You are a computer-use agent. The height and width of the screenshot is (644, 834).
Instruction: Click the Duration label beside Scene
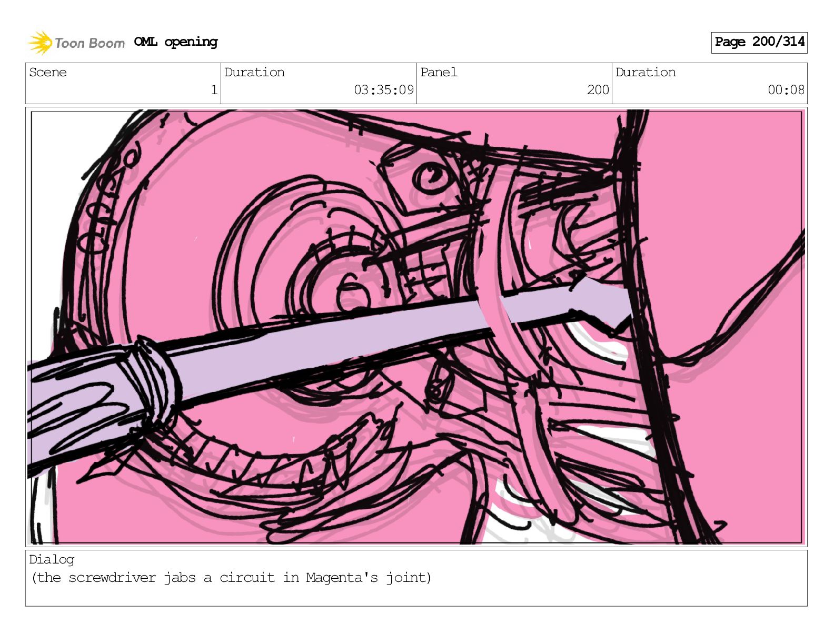[x=254, y=73]
